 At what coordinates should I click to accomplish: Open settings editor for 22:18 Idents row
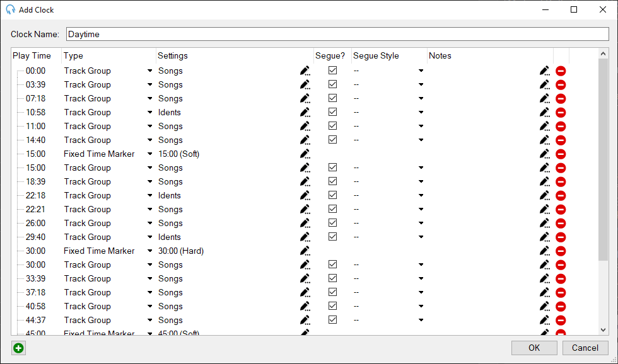305,196
